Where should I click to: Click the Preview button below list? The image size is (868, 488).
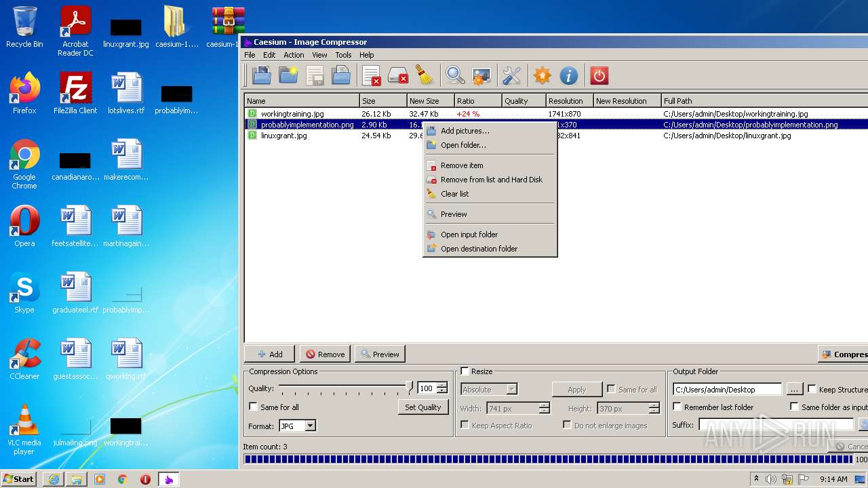tap(380, 354)
